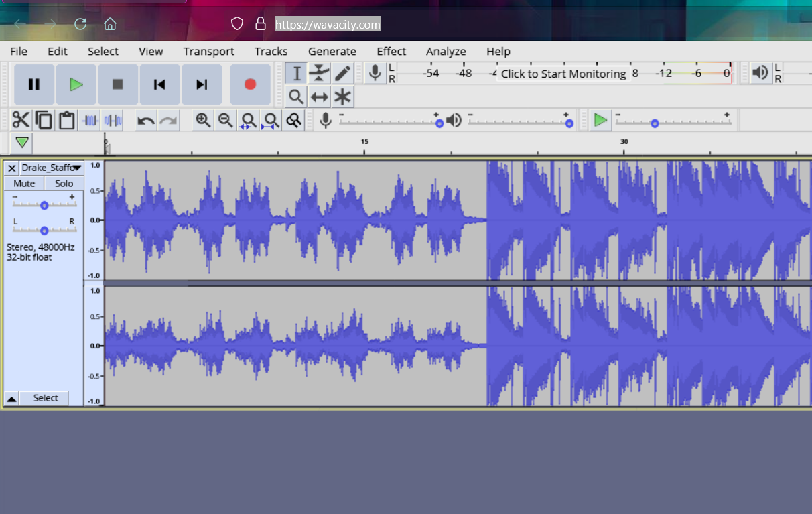Open the Generate menu

(x=332, y=51)
